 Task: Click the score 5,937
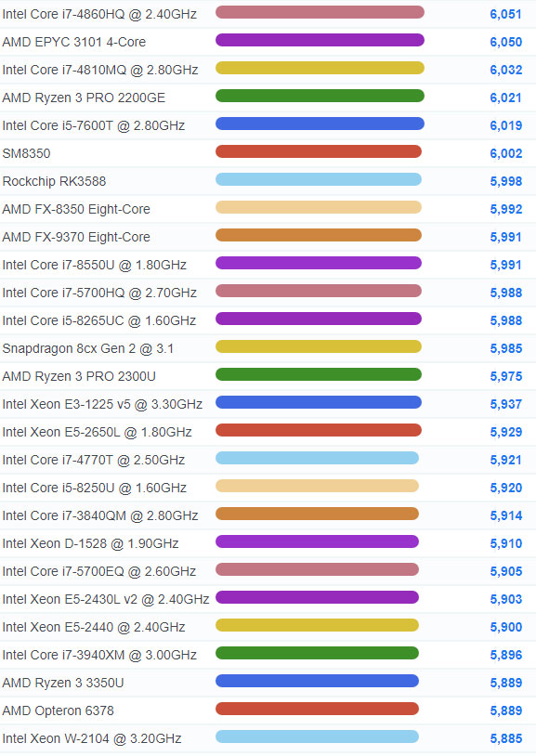tap(506, 405)
